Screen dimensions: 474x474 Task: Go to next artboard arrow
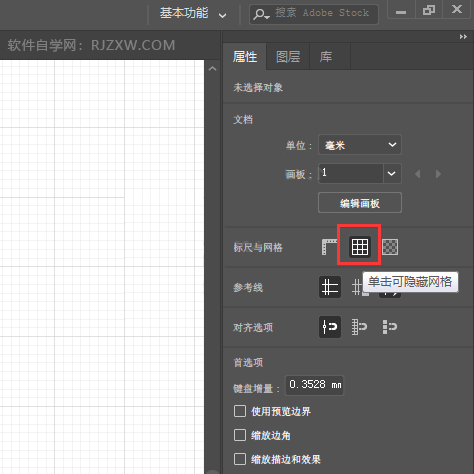[438, 174]
